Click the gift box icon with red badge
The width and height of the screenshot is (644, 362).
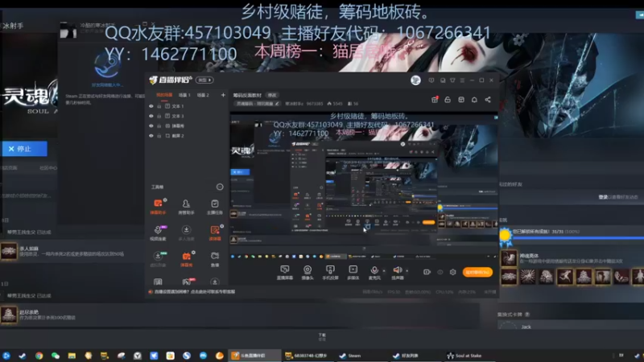(435, 100)
